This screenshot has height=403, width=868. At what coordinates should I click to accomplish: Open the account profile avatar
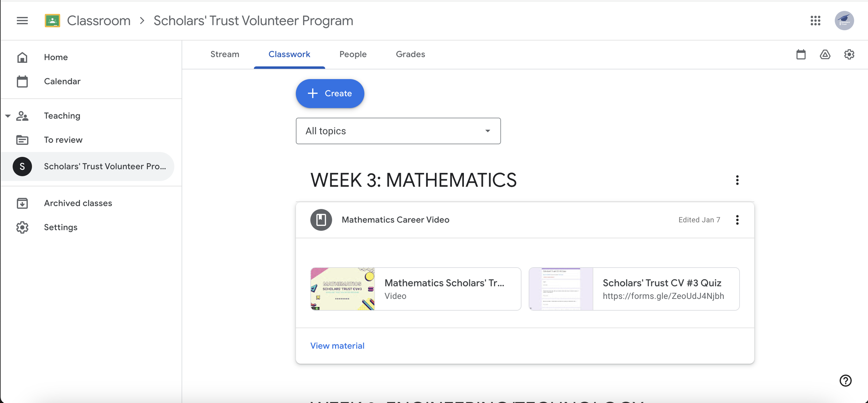point(844,20)
